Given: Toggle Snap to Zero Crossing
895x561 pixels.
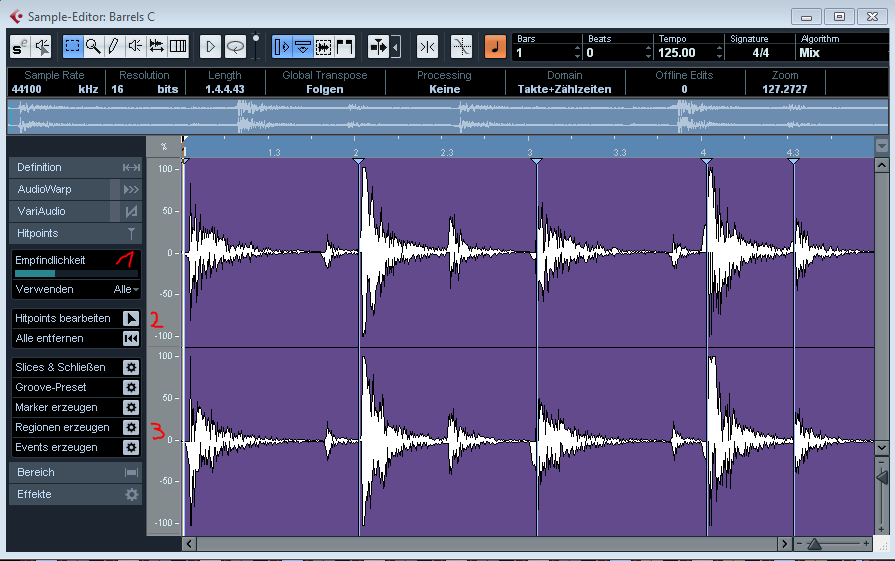Looking at the screenshot, I should (461, 47).
